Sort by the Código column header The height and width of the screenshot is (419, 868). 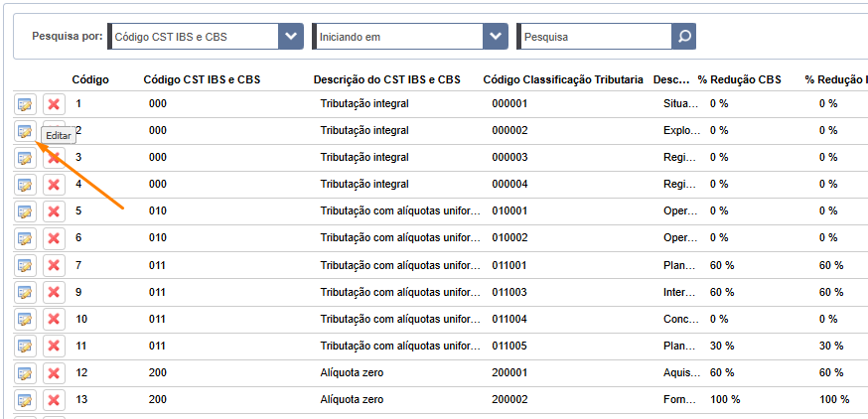point(90,78)
